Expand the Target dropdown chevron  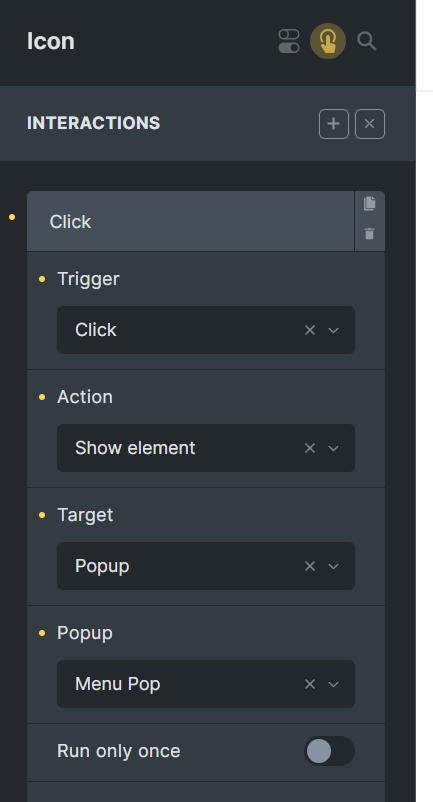click(x=333, y=566)
